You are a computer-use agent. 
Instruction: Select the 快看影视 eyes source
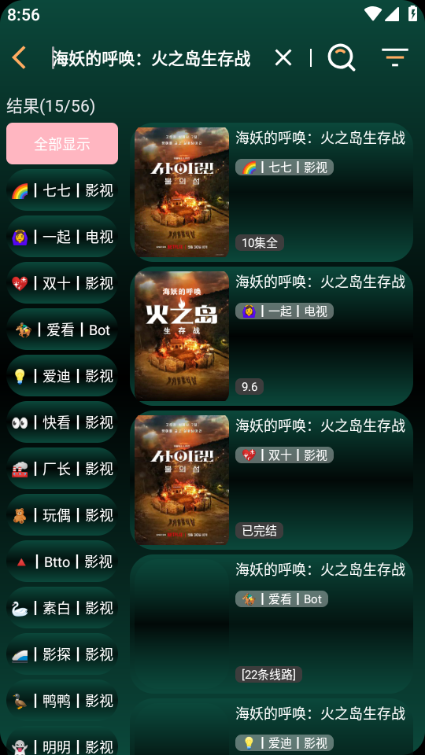[62, 422]
